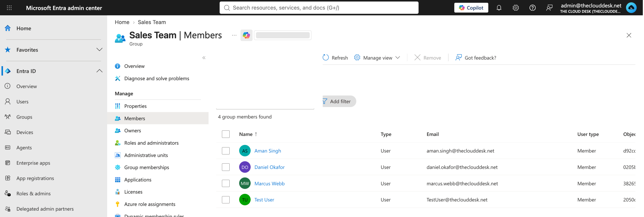644x217 pixels.
Task: Sort by the Type column header
Action: pos(386,135)
